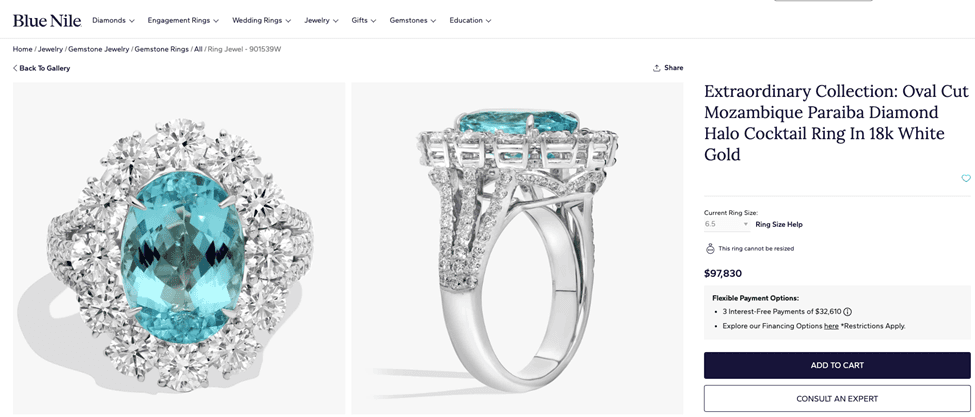Go to Gemstone Rings breadcrumb
This screenshot has width=975, height=417.
click(x=162, y=49)
